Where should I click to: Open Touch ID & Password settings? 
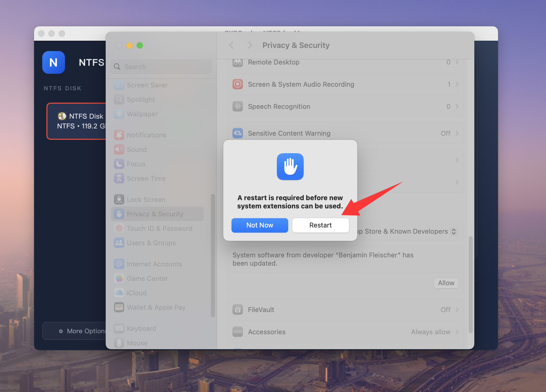pyautogui.click(x=159, y=228)
